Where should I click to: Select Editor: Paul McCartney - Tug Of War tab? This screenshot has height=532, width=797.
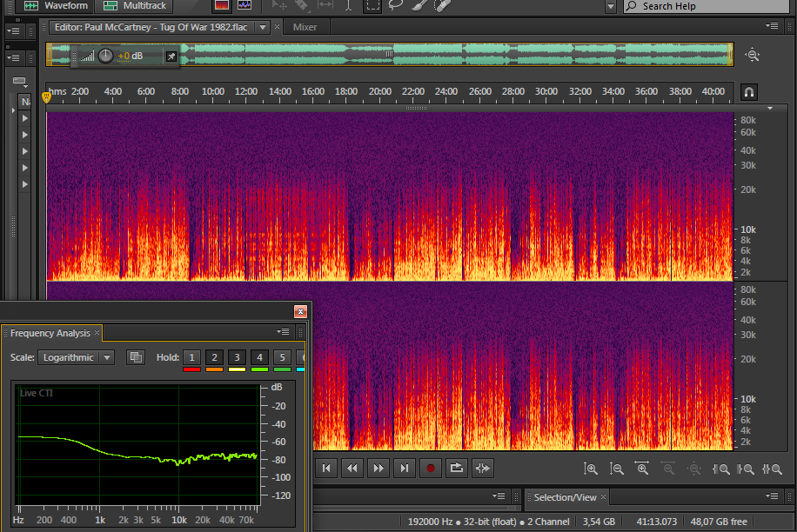[x=151, y=27]
